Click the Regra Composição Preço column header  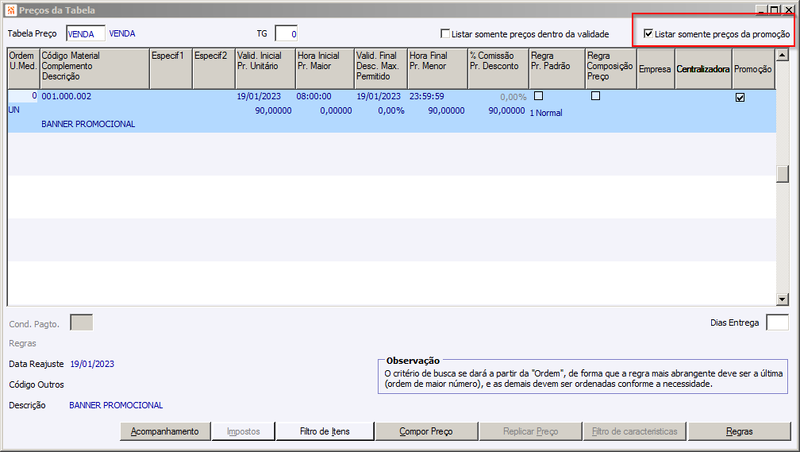(x=611, y=69)
